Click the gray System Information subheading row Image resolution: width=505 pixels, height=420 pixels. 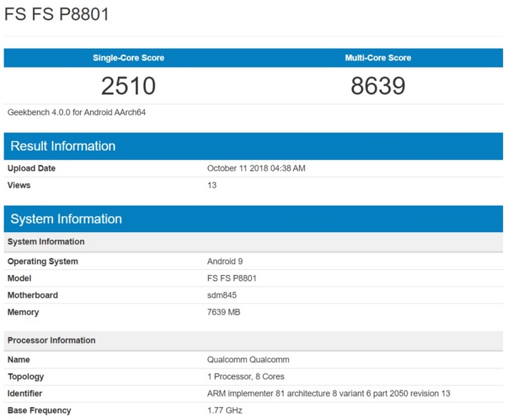[253, 242]
